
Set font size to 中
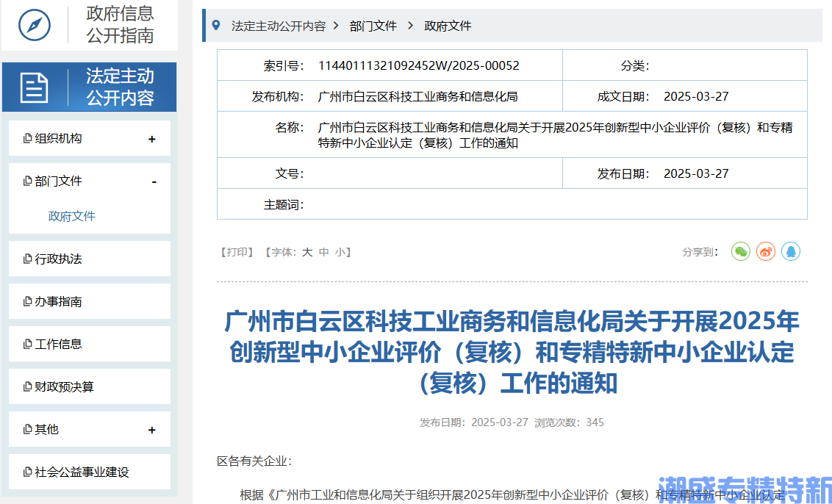click(x=323, y=252)
